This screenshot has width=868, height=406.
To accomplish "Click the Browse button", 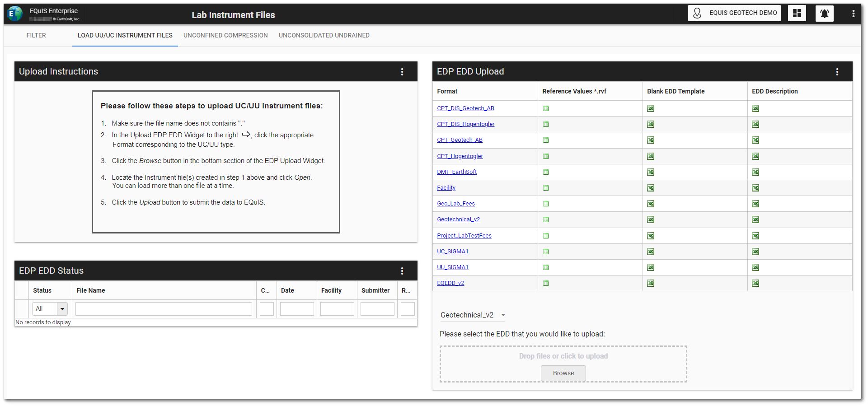I will point(563,373).
